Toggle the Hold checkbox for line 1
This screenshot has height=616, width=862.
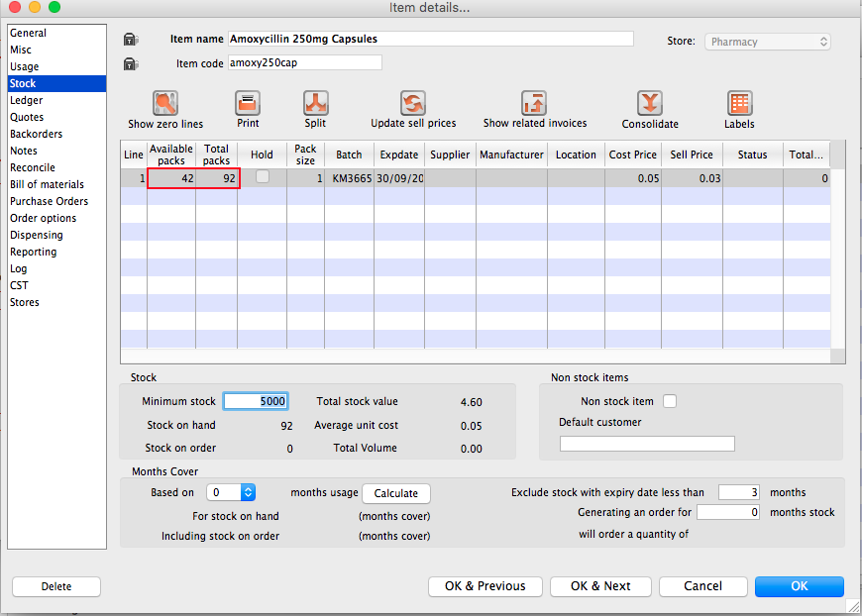[x=263, y=176]
